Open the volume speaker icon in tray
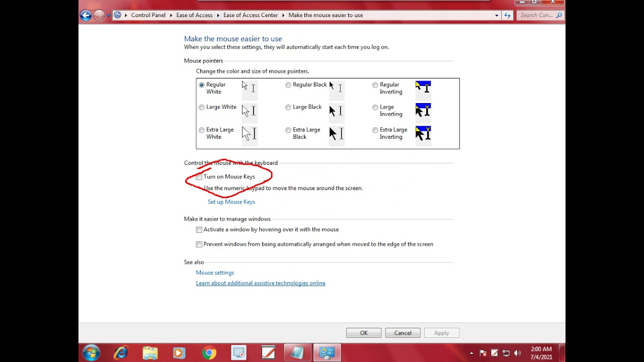Screen dimensions: 644x362 click(x=518, y=353)
